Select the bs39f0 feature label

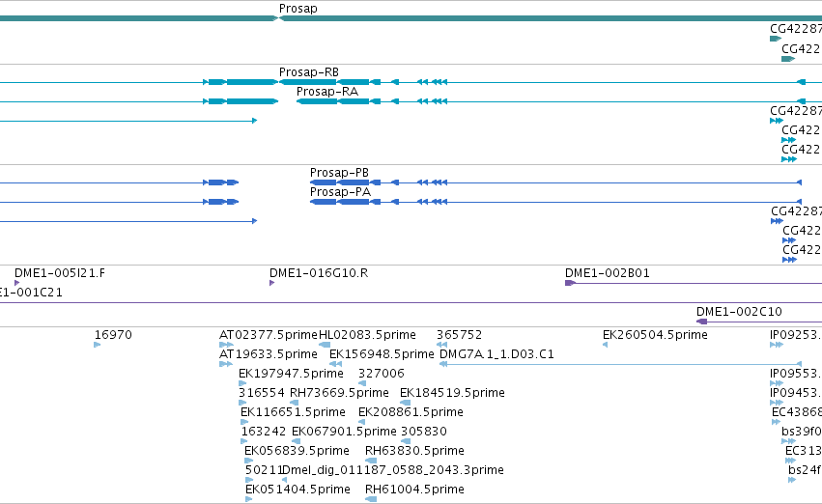pos(802,432)
